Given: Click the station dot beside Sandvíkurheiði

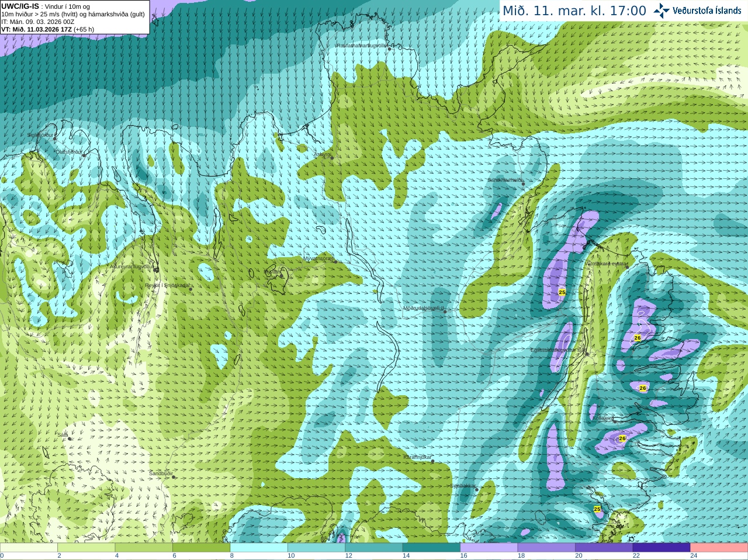Looking at the screenshot, I should coord(523,184).
